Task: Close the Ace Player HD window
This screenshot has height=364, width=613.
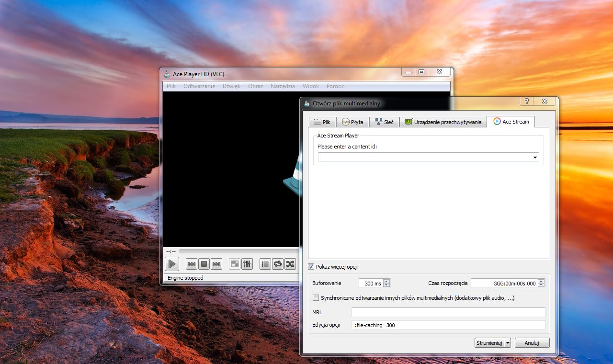Action: 439,72
